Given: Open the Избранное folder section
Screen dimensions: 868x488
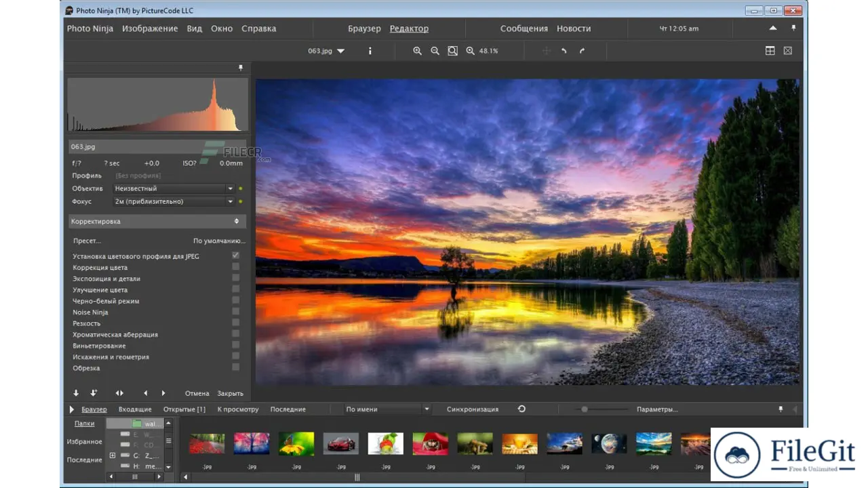Looking at the screenshot, I should coord(84,441).
